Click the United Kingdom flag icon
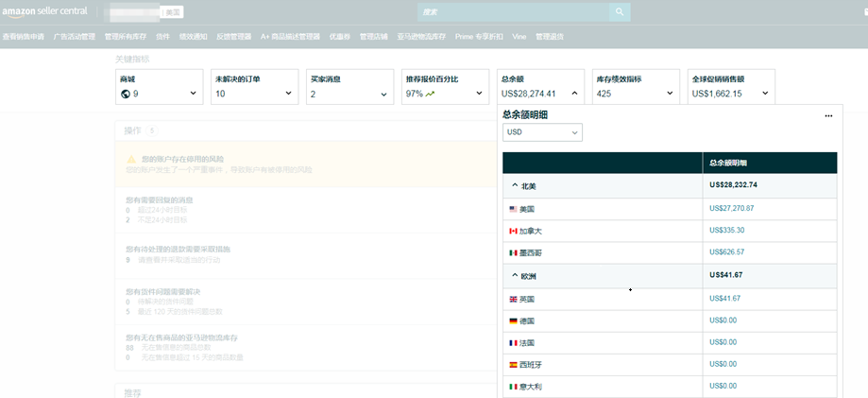The width and height of the screenshot is (868, 398). 513,299
